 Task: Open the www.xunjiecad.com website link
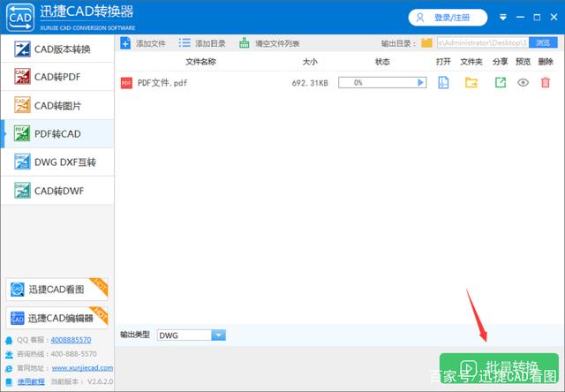click(x=82, y=368)
